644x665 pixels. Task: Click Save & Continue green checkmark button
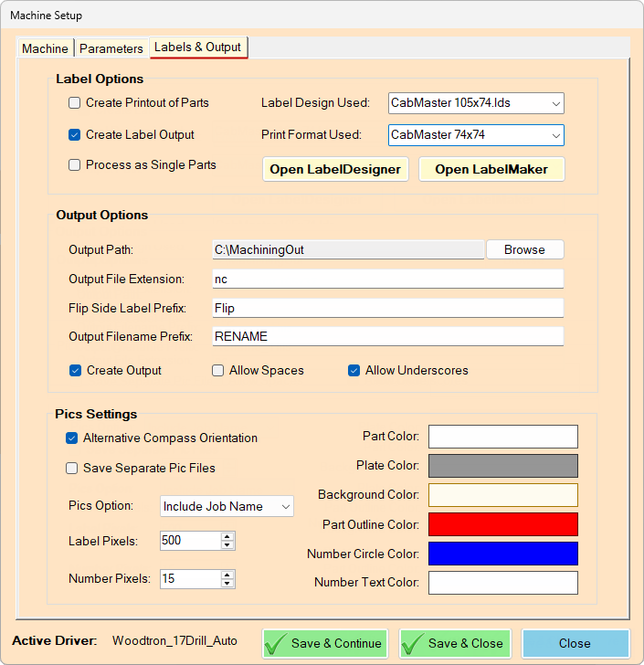pos(325,643)
